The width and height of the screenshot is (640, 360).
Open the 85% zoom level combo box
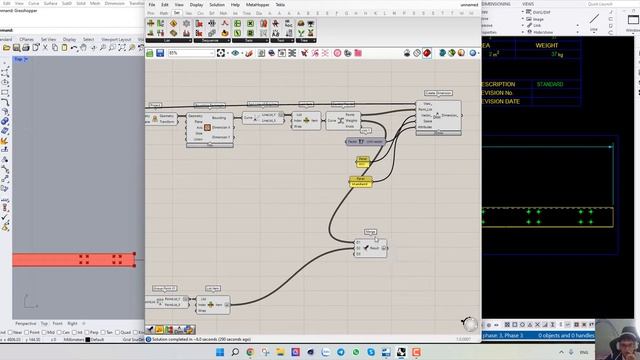click(x=191, y=53)
